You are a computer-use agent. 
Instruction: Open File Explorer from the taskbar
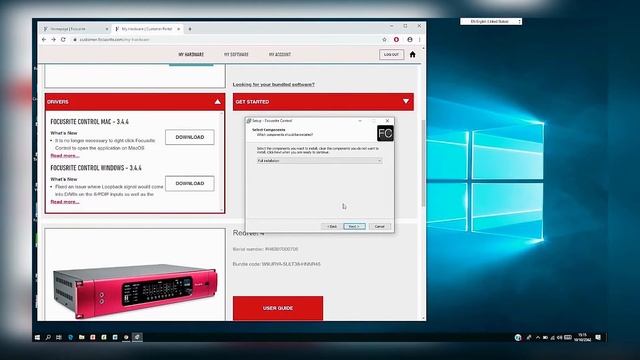coord(82,337)
